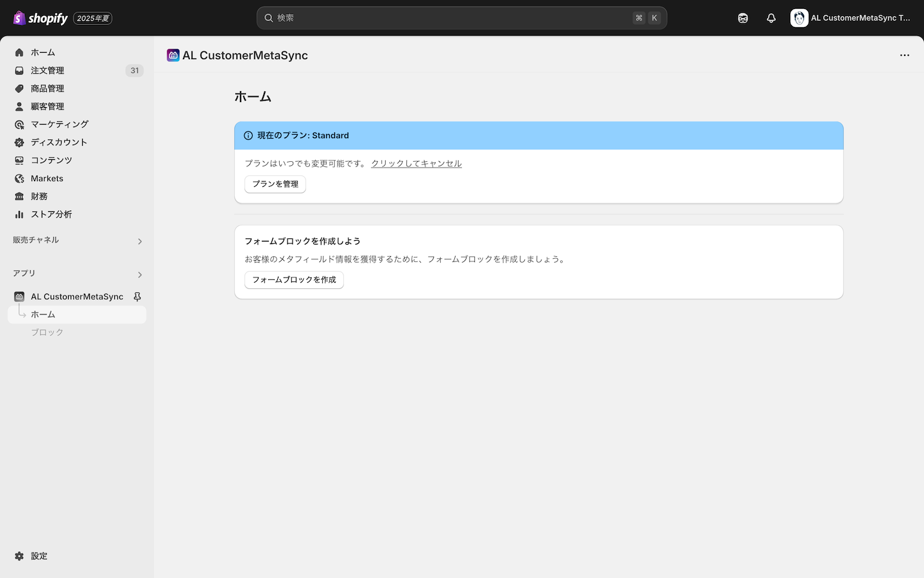Open Markets in the sidebar
Image resolution: width=924 pixels, height=578 pixels.
(77, 179)
